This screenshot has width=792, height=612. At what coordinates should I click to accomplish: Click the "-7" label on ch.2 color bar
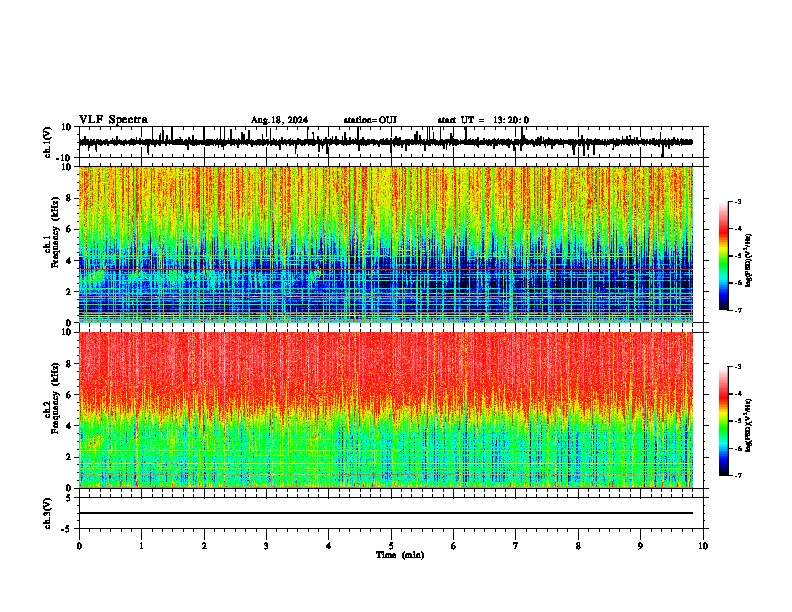(x=738, y=475)
